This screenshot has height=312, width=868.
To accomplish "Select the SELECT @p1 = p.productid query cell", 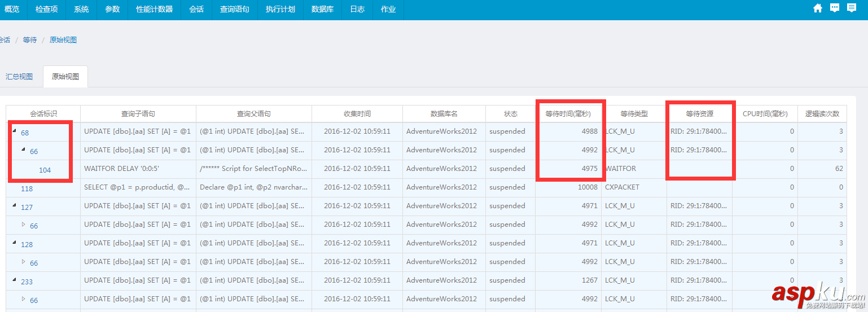I will click(x=138, y=187).
